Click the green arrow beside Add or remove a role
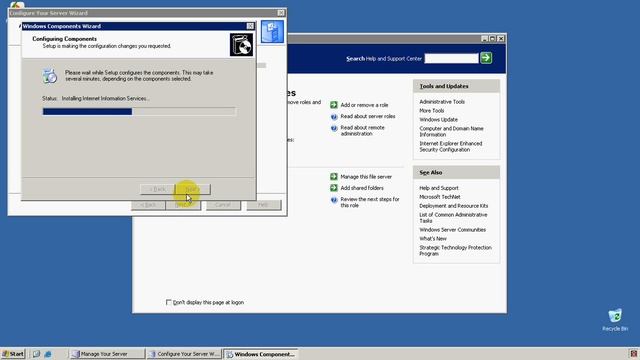The image size is (640, 360). (334, 105)
